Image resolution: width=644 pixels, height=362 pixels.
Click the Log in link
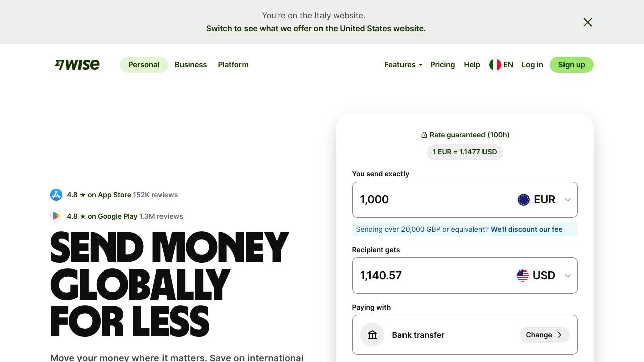point(532,65)
